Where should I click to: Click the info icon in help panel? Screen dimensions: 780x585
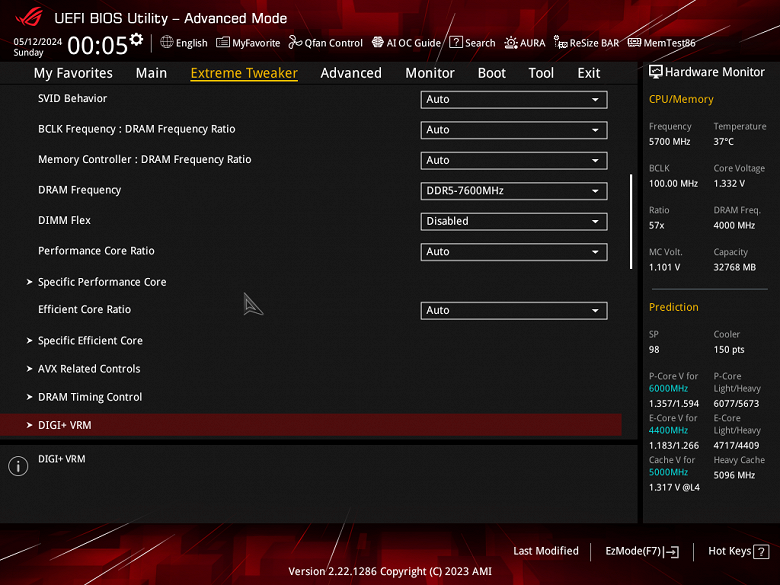[x=18, y=466]
